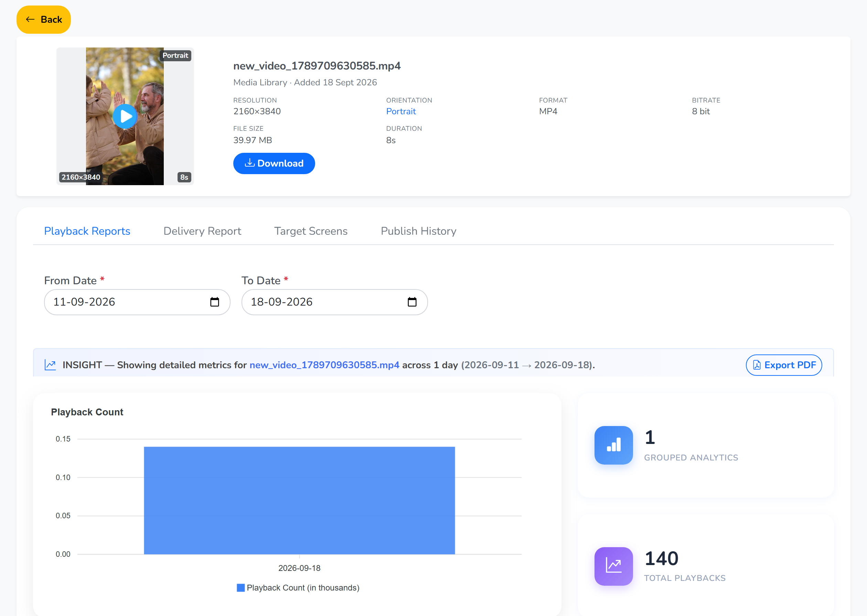Open the From Date calendar picker

pyautogui.click(x=215, y=302)
